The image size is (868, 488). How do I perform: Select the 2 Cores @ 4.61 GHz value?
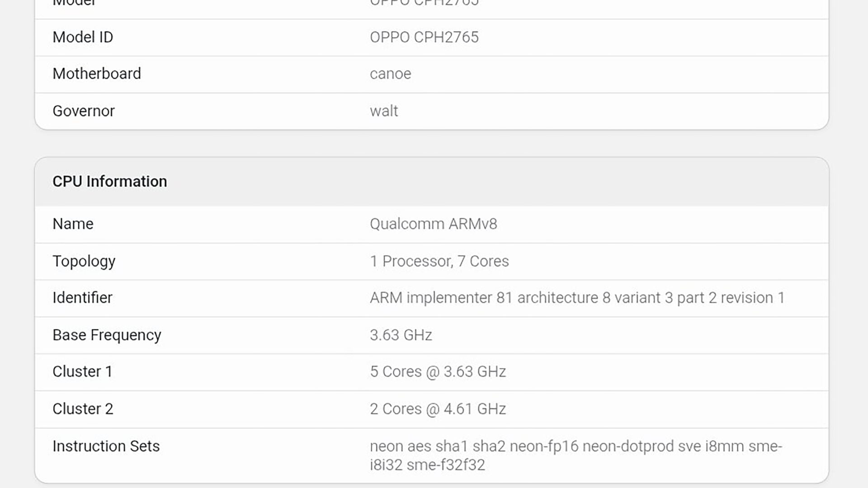pos(438,408)
